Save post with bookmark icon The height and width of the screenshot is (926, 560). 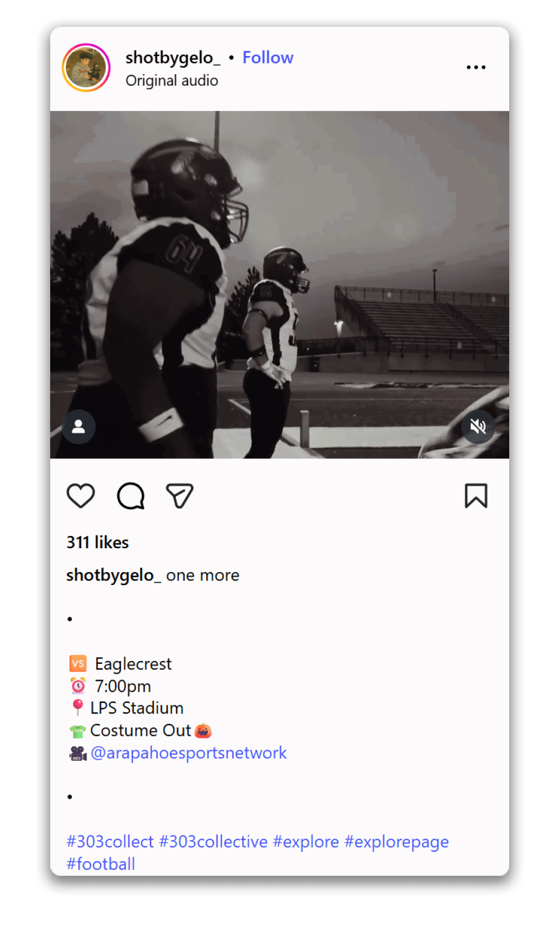(x=476, y=496)
